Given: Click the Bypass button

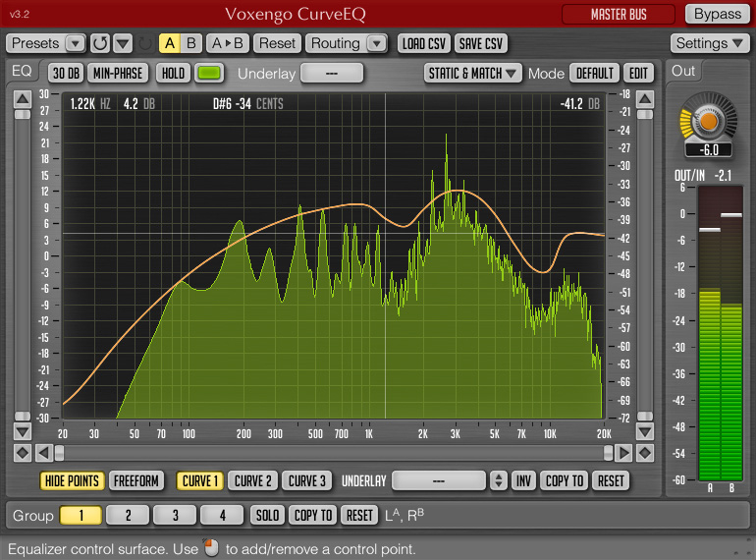Looking at the screenshot, I should 717,14.
